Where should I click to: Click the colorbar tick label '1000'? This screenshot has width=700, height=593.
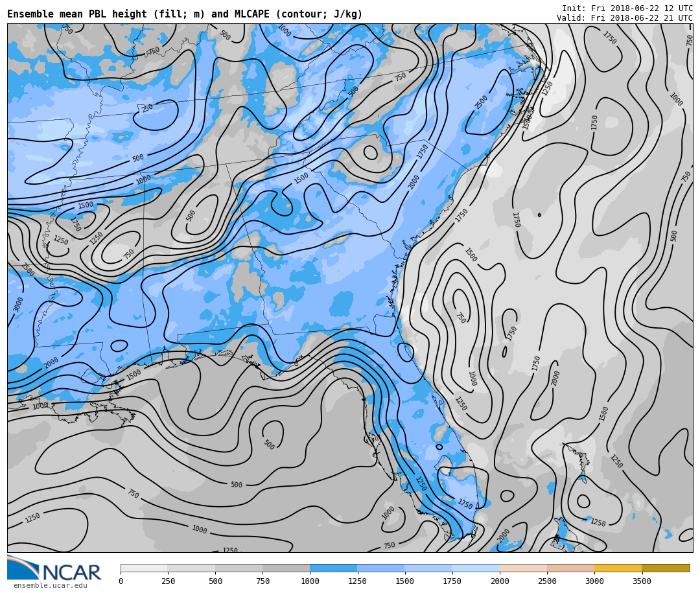pos(310,581)
